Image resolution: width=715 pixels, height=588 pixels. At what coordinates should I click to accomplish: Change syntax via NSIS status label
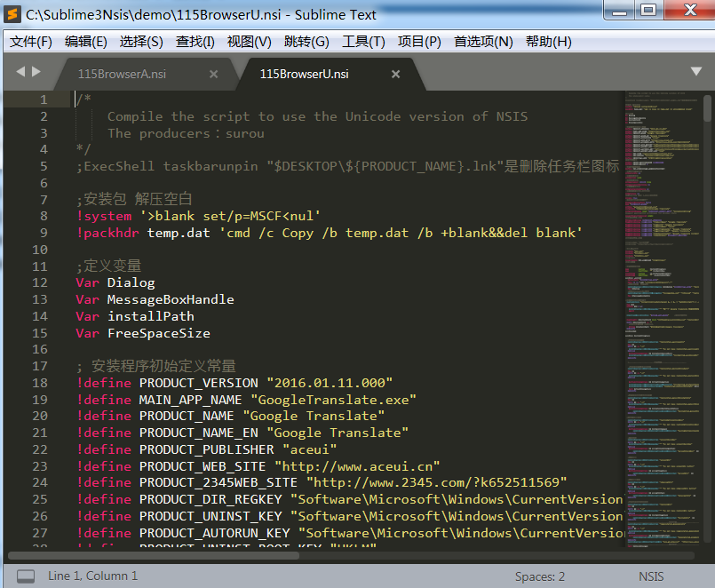tap(651, 576)
